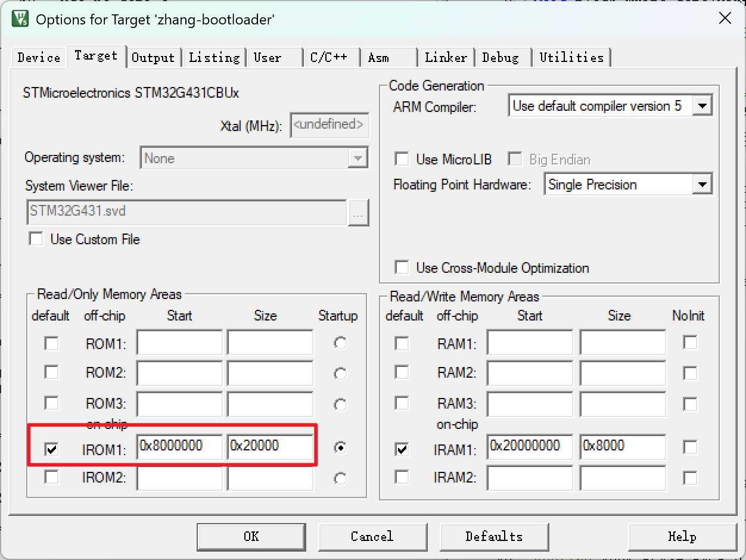Enable Use Cross-Module Optimization checkbox
The image size is (746, 560).
[x=402, y=267]
